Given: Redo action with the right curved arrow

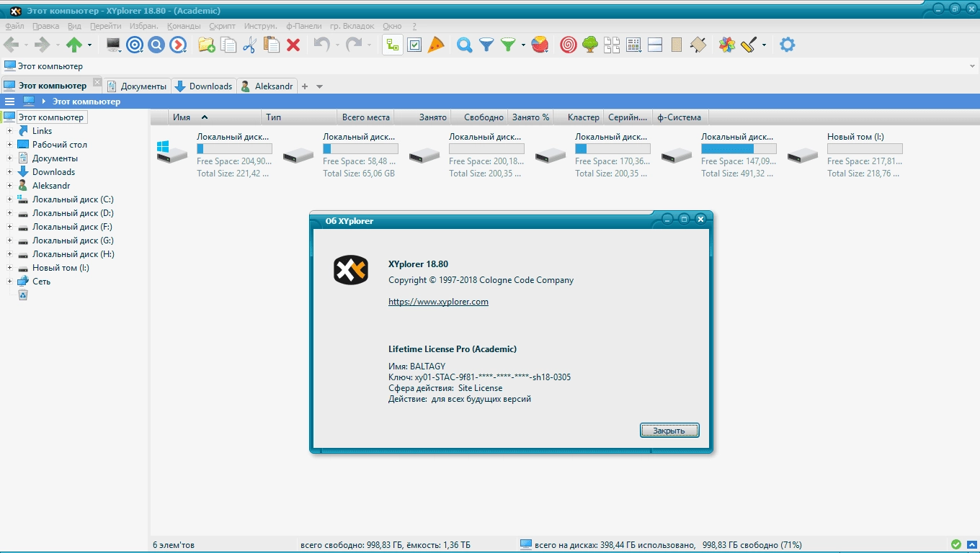Looking at the screenshot, I should (x=354, y=45).
